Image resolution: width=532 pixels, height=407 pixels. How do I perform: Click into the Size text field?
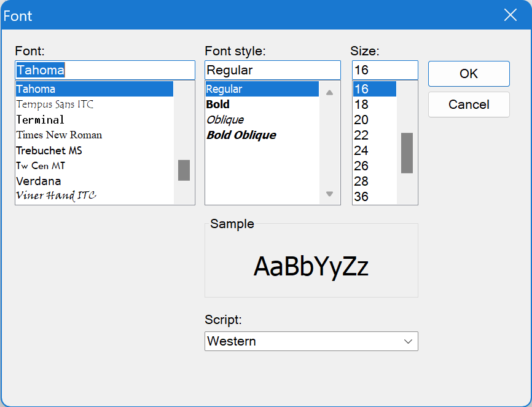(385, 70)
